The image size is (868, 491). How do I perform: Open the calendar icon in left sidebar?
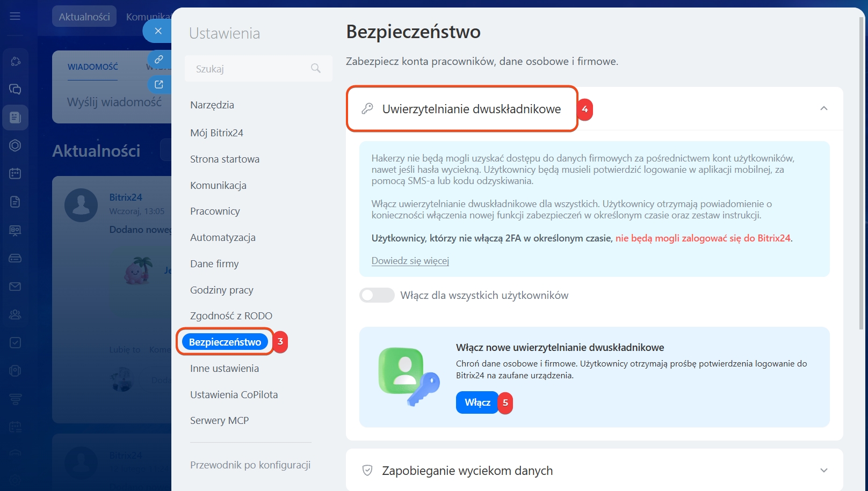click(x=15, y=173)
